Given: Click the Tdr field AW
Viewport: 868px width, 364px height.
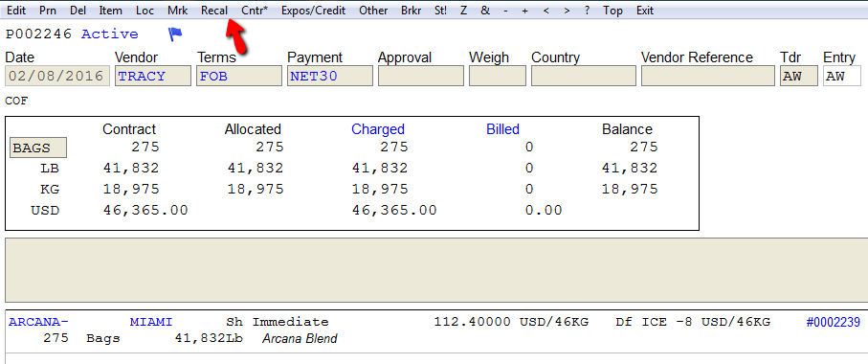Looking at the screenshot, I should point(799,76).
